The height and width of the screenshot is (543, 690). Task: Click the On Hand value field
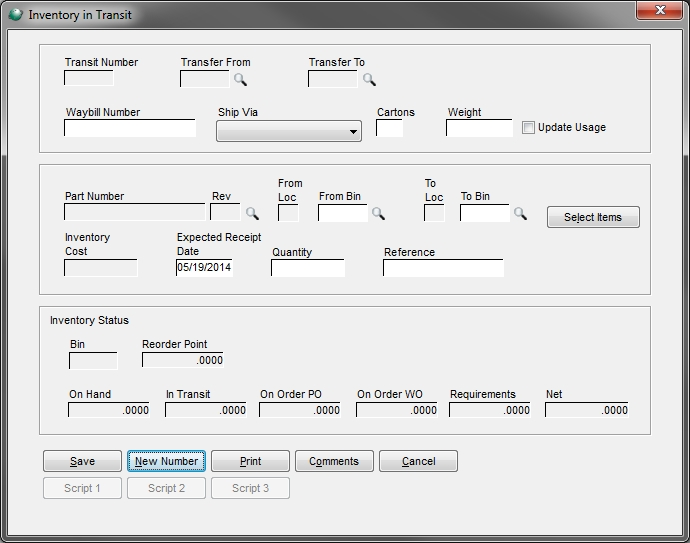109,410
